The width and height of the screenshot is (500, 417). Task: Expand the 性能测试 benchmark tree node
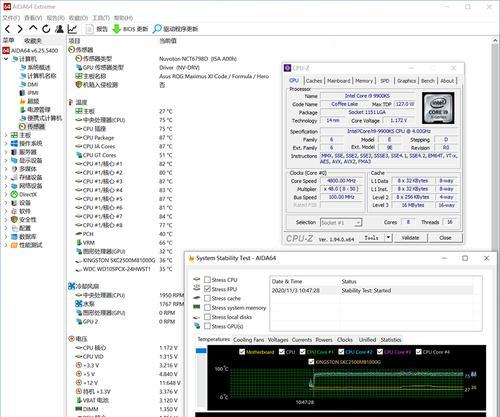[x=6, y=245]
